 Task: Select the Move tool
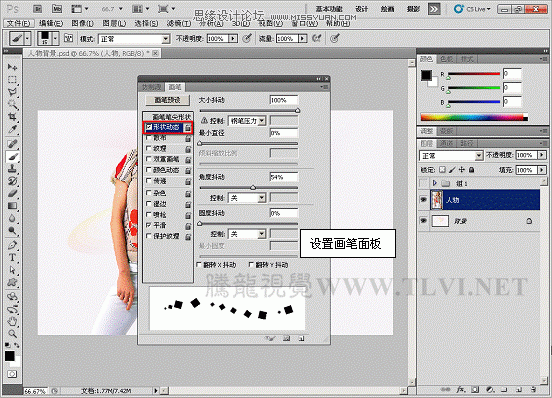[x=12, y=67]
